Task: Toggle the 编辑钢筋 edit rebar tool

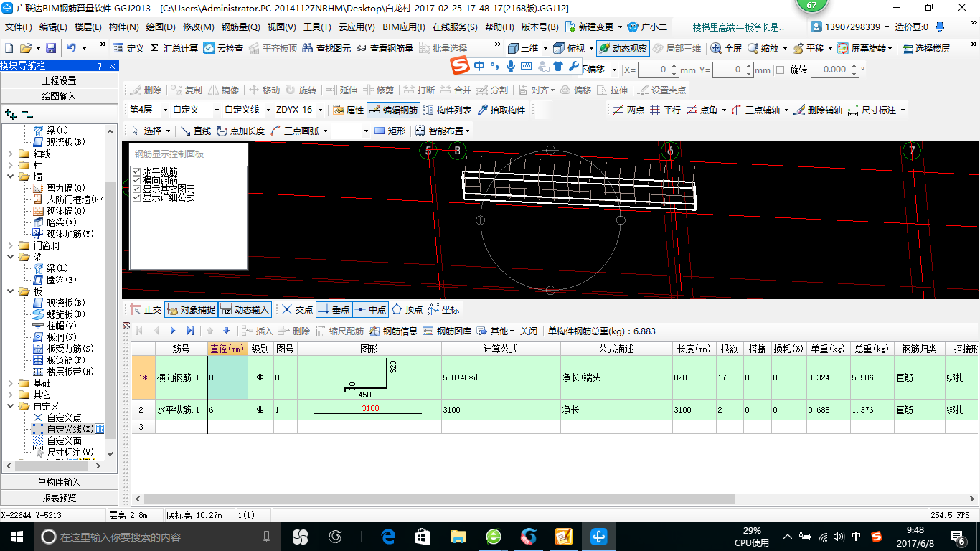Action: [393, 110]
